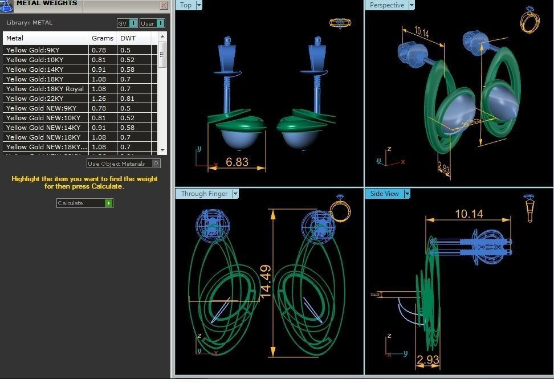Click the metal list scrollbar thumb

coord(162,55)
